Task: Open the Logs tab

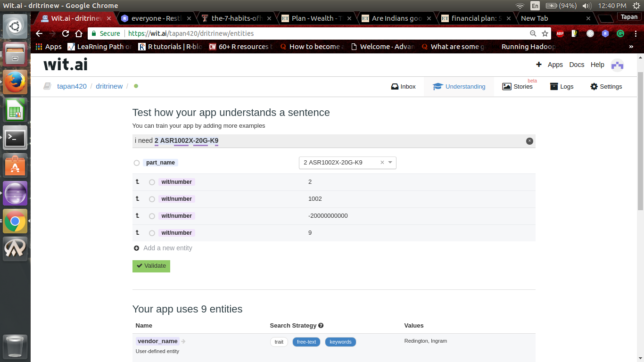Action: tap(562, 86)
